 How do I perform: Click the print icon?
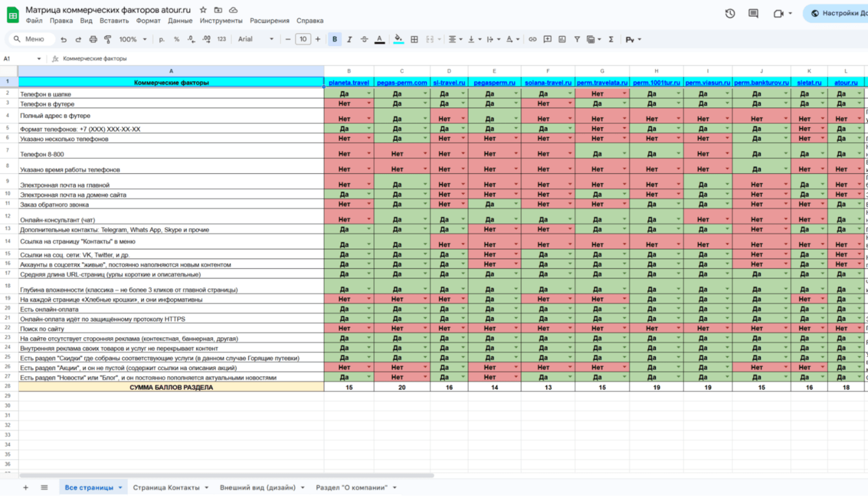click(93, 40)
